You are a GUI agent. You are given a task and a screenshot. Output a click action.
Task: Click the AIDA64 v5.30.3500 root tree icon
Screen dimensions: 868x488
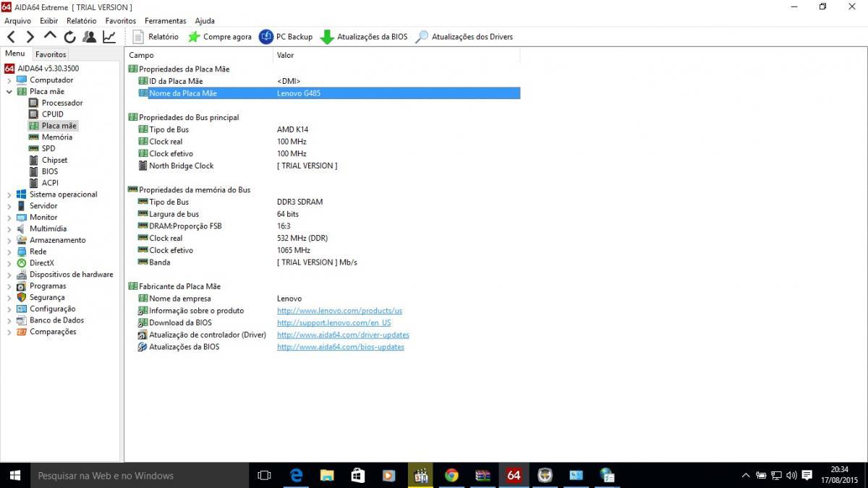pyautogui.click(x=9, y=69)
